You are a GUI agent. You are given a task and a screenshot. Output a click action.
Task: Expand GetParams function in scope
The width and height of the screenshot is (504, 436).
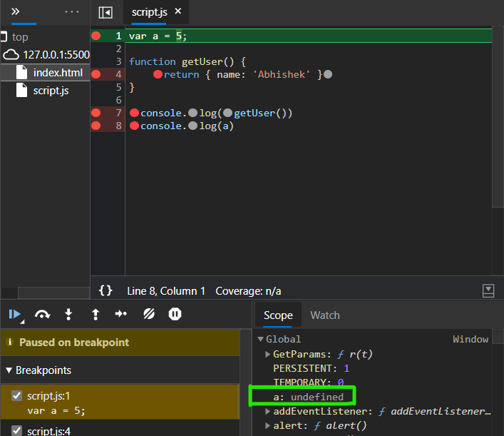(267, 354)
